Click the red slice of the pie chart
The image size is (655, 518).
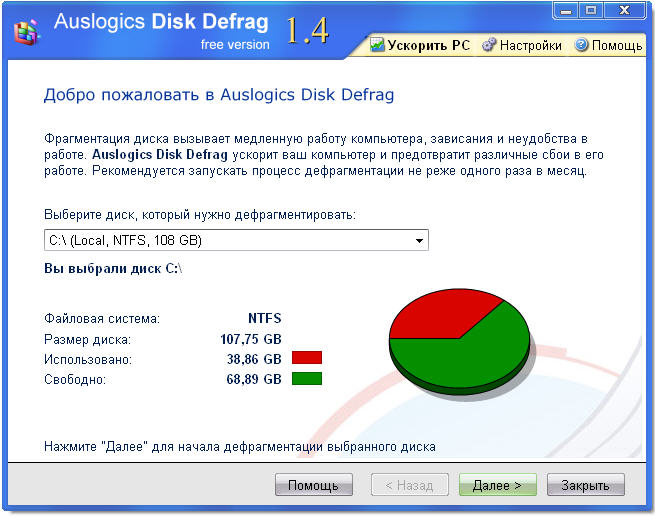[x=425, y=315]
